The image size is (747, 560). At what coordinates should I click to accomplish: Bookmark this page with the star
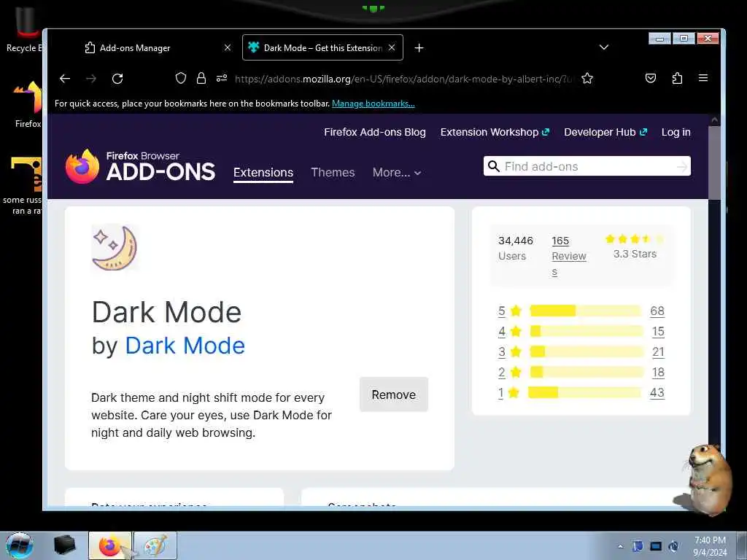(587, 78)
